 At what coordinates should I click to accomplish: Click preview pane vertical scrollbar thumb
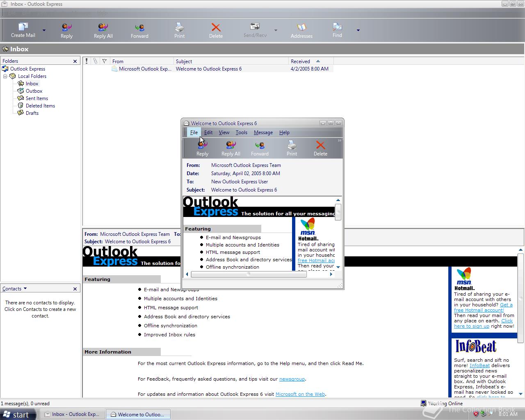(x=521, y=298)
